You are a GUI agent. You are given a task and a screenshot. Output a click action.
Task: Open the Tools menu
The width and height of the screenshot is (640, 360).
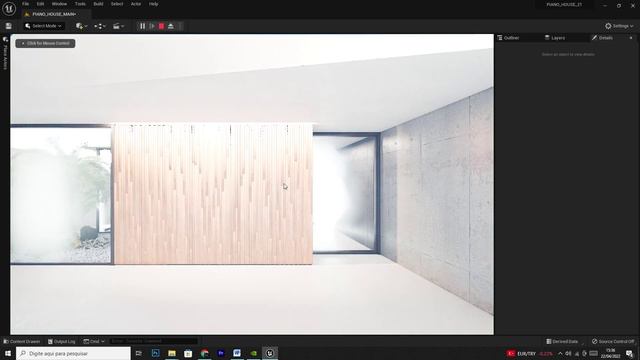click(80, 4)
